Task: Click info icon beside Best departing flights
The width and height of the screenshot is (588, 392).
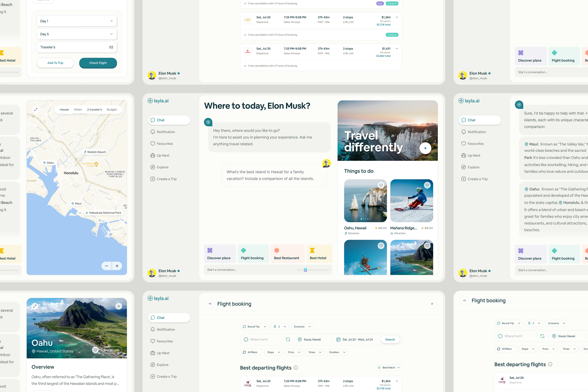Action: 296,368
